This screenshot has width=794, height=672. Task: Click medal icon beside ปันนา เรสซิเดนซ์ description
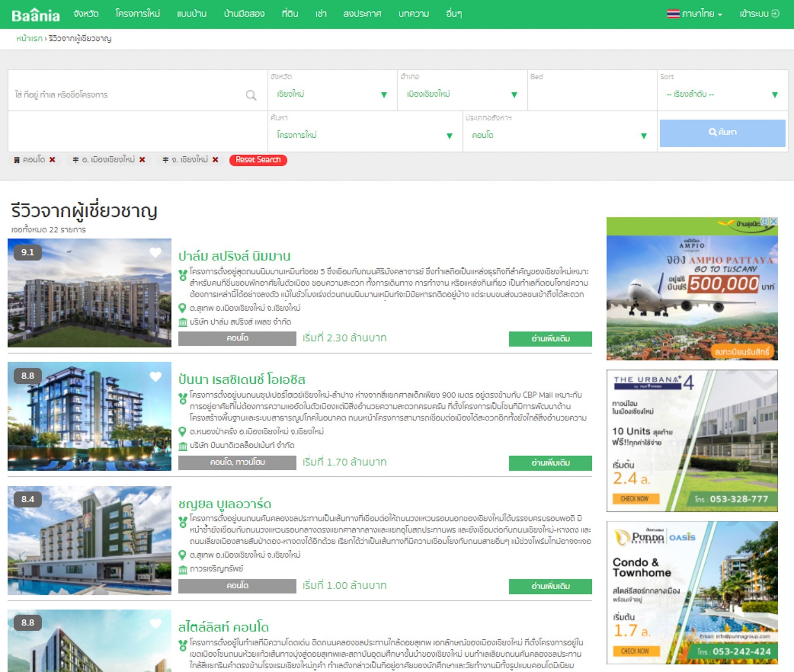(183, 398)
